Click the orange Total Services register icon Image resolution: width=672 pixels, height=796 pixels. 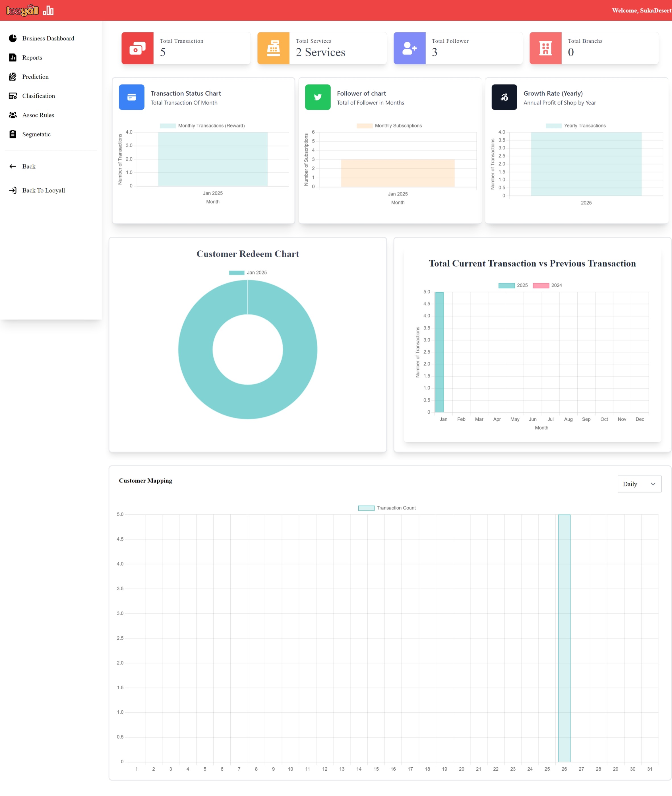[274, 48]
